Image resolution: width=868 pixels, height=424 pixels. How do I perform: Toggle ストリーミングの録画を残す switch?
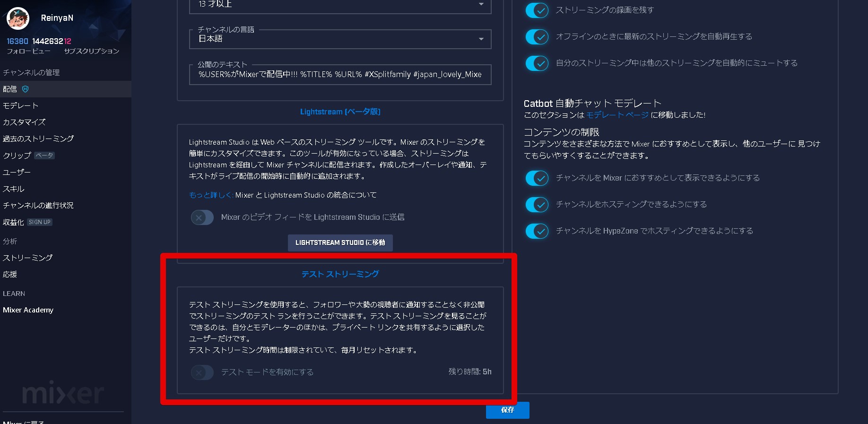coord(537,10)
